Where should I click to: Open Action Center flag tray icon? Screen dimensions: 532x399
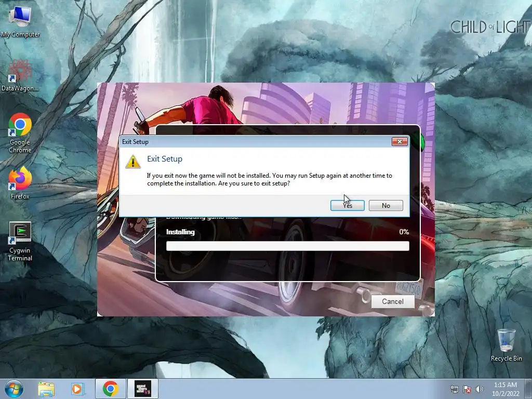467,389
